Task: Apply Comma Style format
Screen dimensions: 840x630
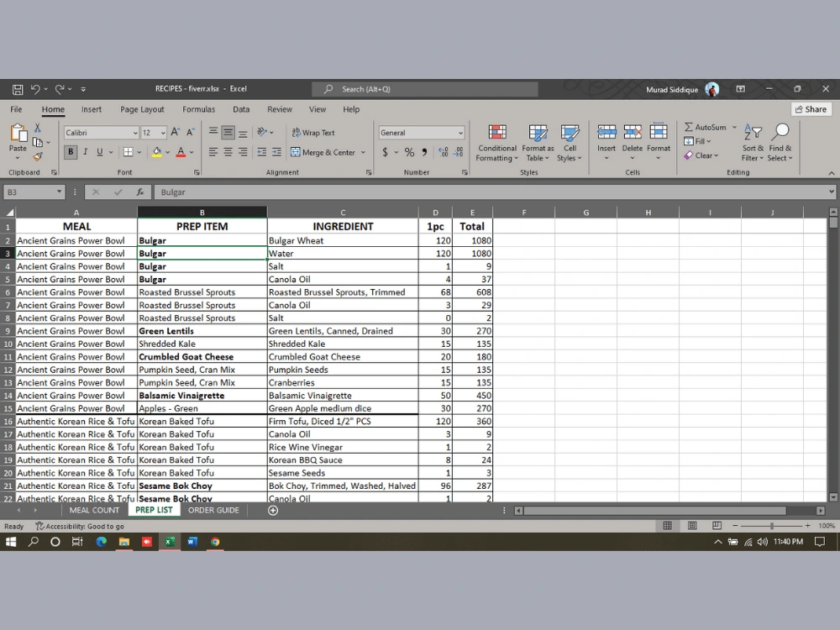Action: tap(424, 152)
